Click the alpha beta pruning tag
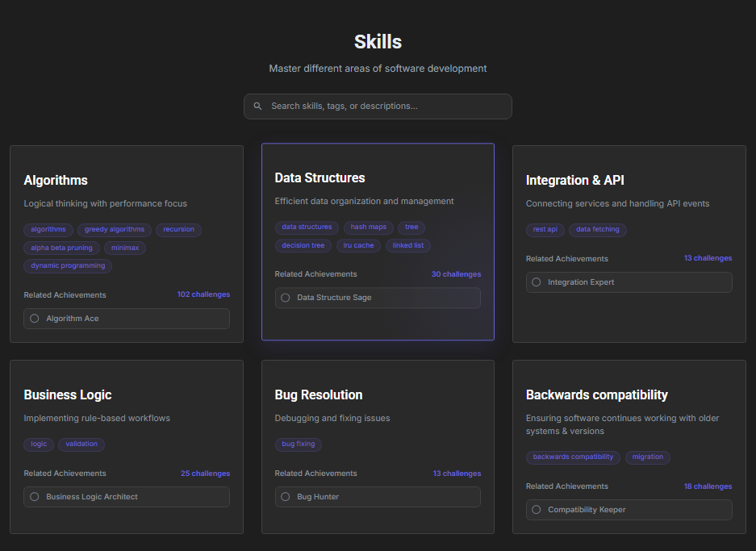 pos(61,248)
